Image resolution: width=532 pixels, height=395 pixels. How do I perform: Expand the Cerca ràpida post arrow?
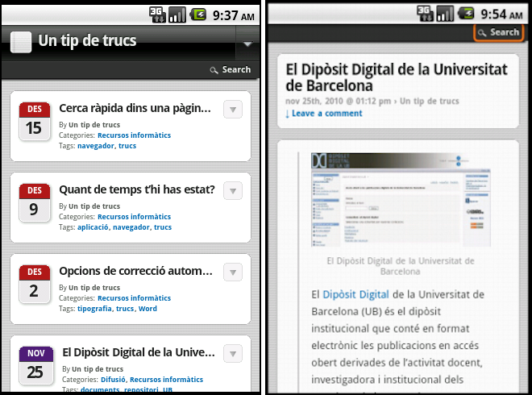pos(232,110)
